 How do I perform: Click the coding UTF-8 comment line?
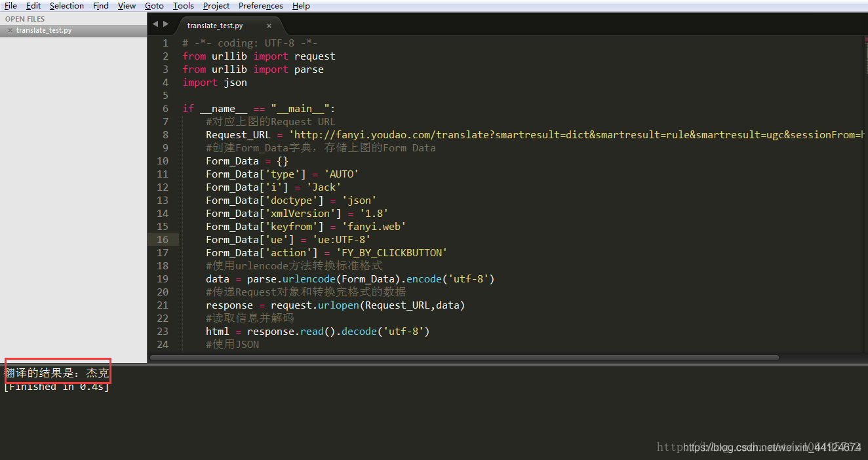[250, 43]
